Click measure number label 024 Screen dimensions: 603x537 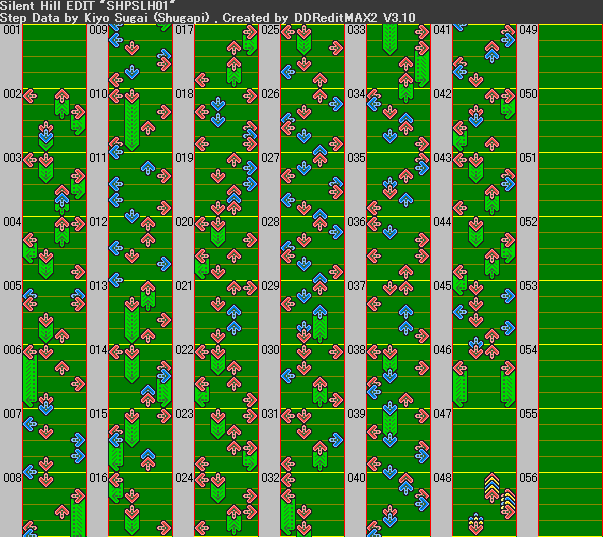[184, 478]
